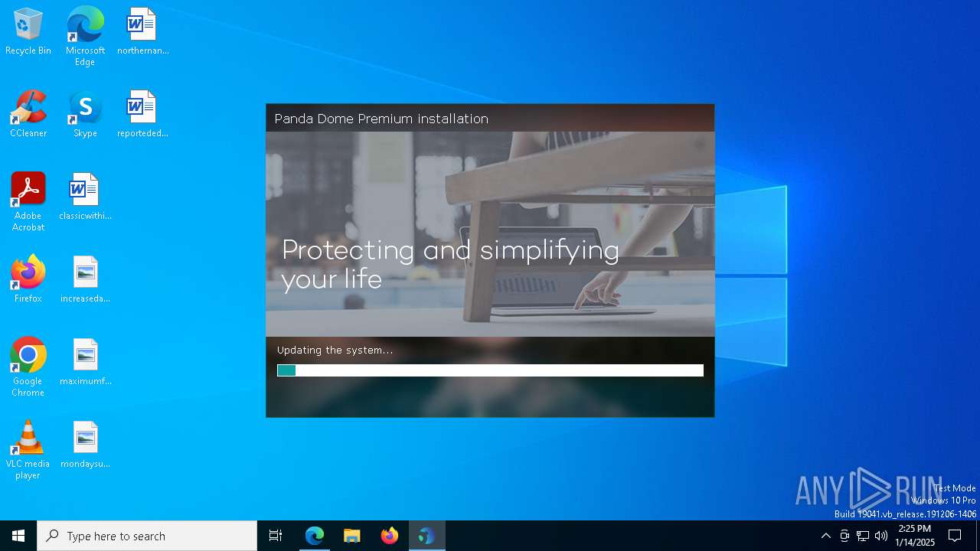Open File Explorer from the taskbar
This screenshot has height=551, width=980.
click(352, 536)
